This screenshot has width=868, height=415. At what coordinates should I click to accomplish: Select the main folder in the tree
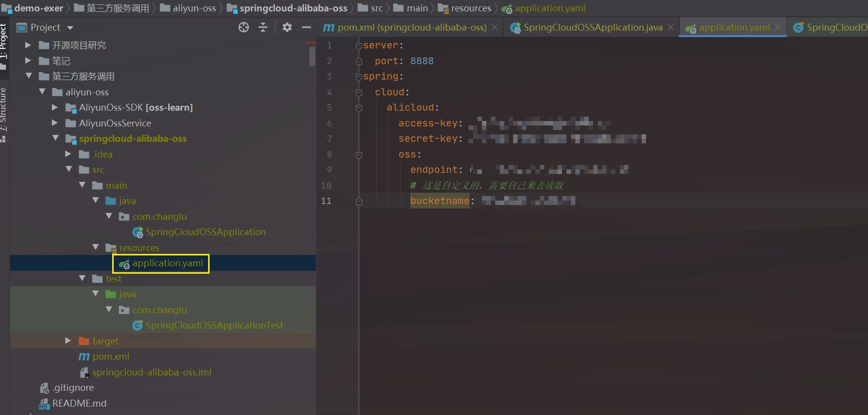point(116,186)
